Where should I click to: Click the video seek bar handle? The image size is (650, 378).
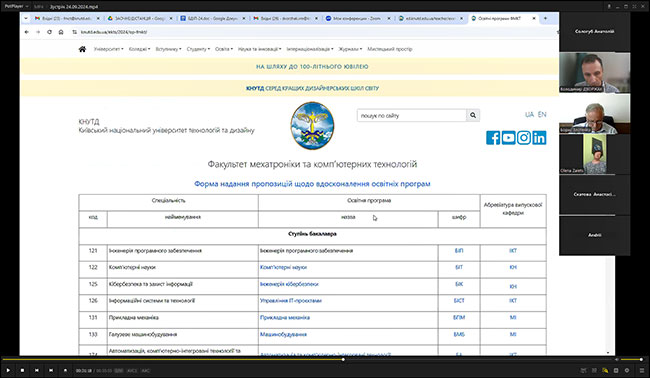tap(343, 359)
